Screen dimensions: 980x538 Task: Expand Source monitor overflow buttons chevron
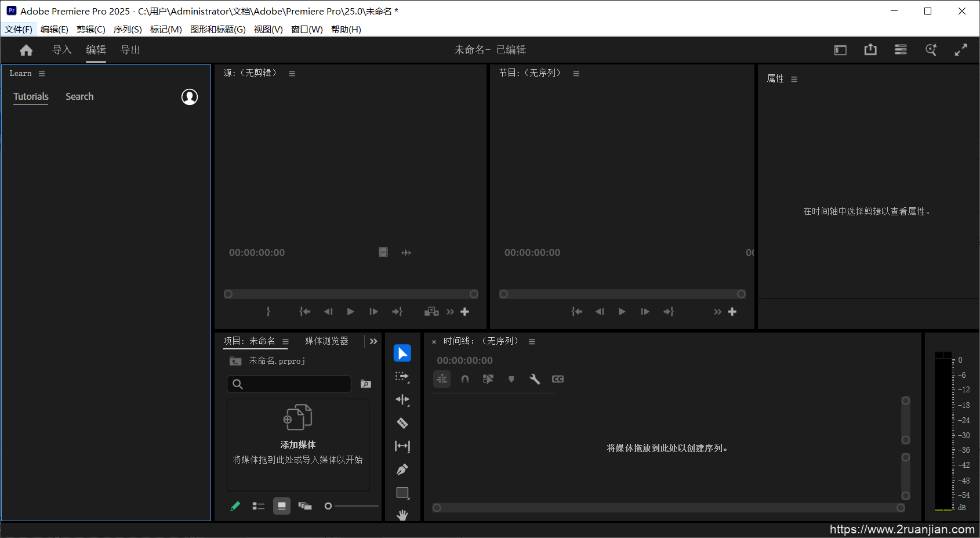click(x=450, y=312)
